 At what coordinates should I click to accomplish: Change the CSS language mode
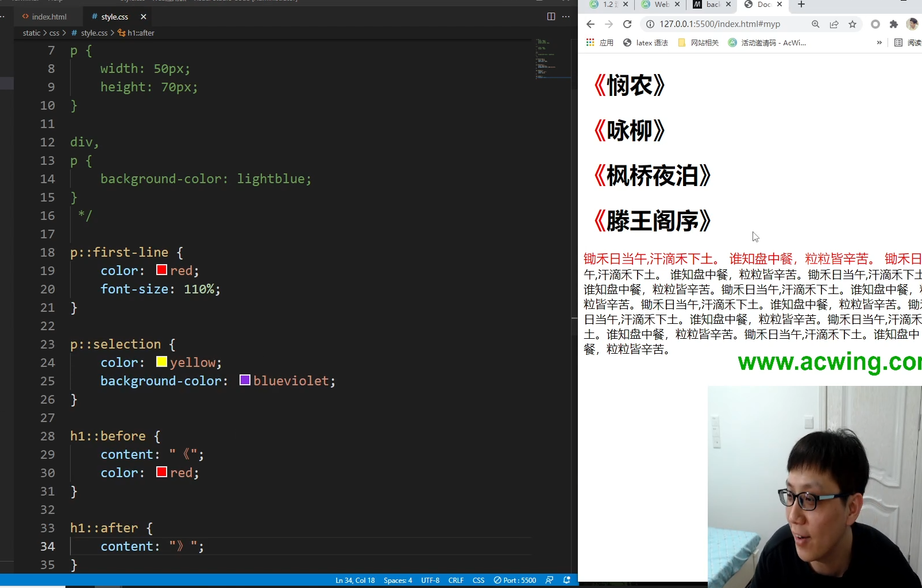click(479, 581)
